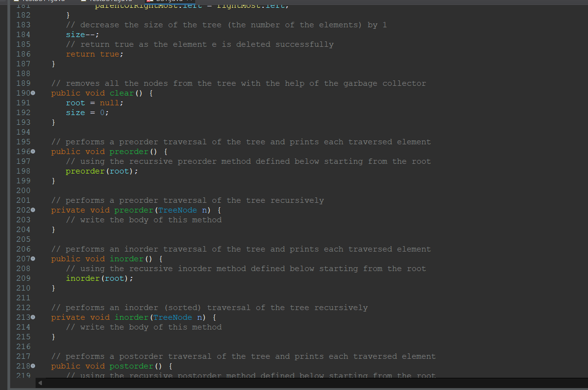Click the Java file icon on TestBST2.java tab
The height and width of the screenshot is (390, 588).
click(84, 1)
